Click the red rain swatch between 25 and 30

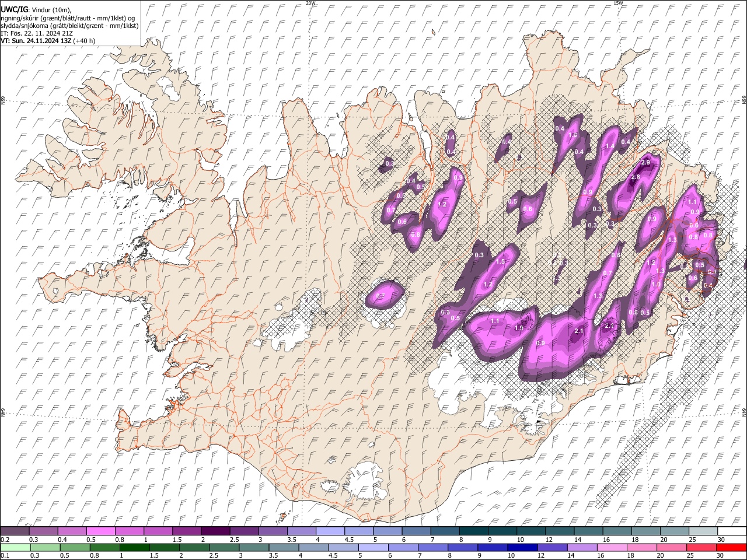[700, 547]
